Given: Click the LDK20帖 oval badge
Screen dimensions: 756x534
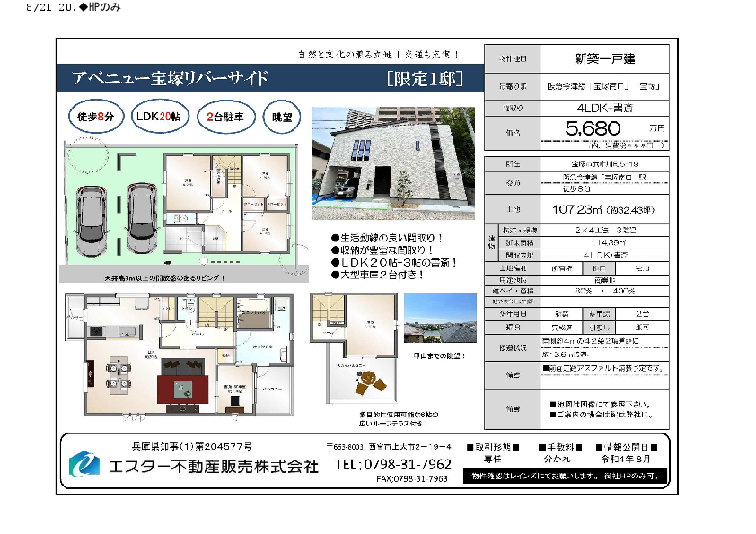Looking at the screenshot, I should (x=158, y=117).
